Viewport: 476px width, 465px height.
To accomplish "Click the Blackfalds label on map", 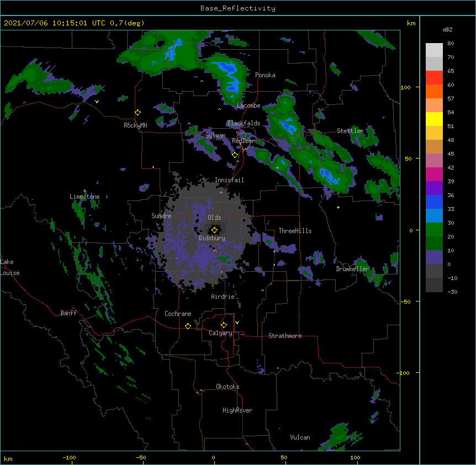I will click(244, 123).
